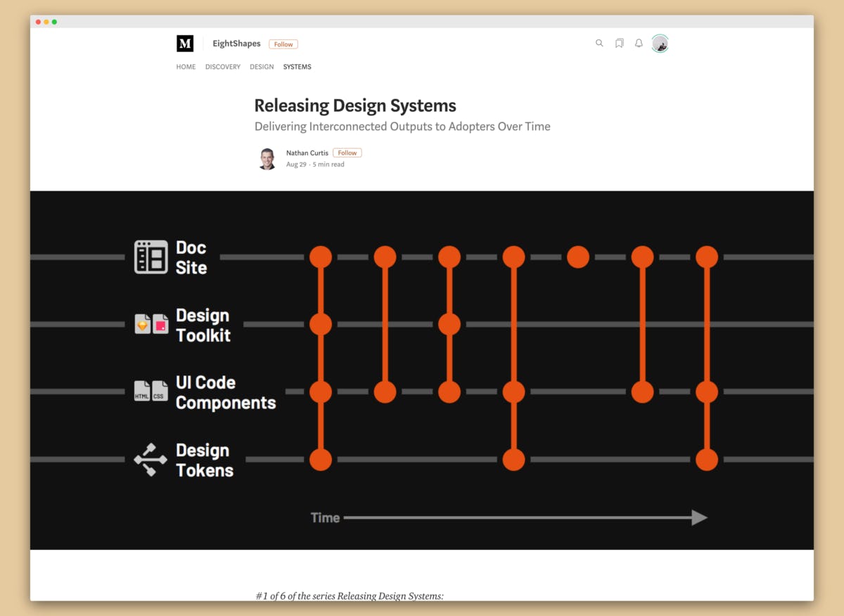The height and width of the screenshot is (616, 844).
Task: Click the macOS yellow minimize button
Action: pyautogui.click(x=46, y=22)
